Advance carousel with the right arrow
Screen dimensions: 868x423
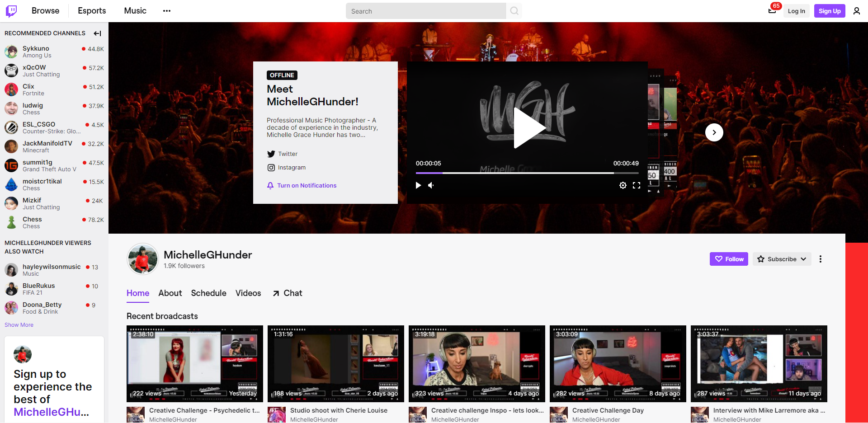[714, 132]
